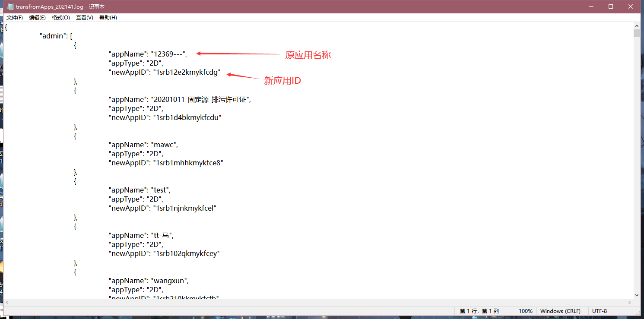The image size is (644, 319).
Task: Click the appName "wangxun" line
Action: pos(149,281)
